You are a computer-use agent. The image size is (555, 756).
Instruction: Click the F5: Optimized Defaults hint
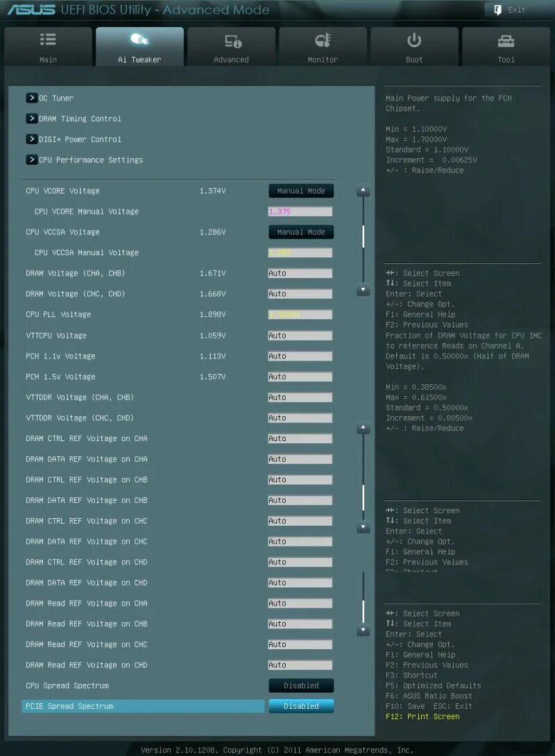[433, 686]
